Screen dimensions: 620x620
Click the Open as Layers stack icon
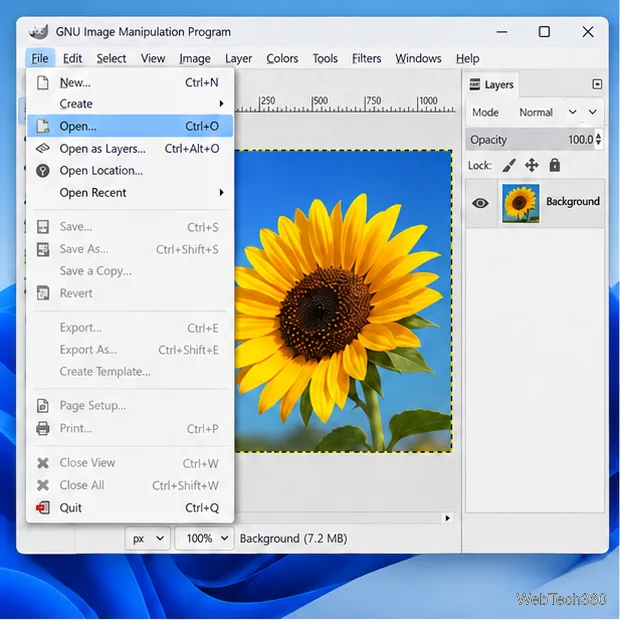tap(42, 149)
